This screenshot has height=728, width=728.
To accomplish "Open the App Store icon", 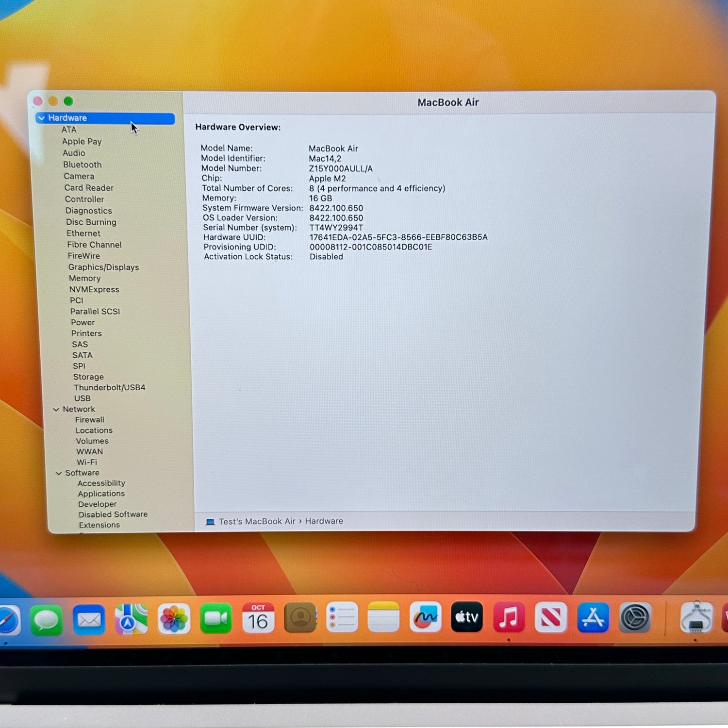I will click(x=593, y=618).
